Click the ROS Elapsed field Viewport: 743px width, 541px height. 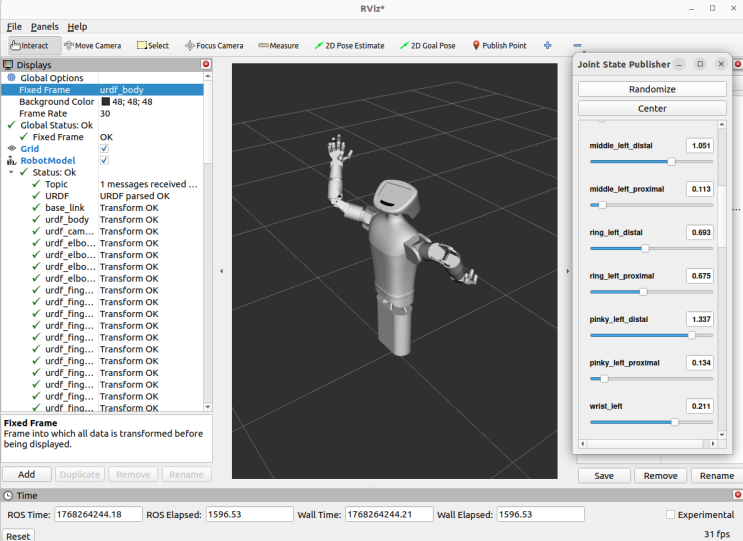point(249,514)
